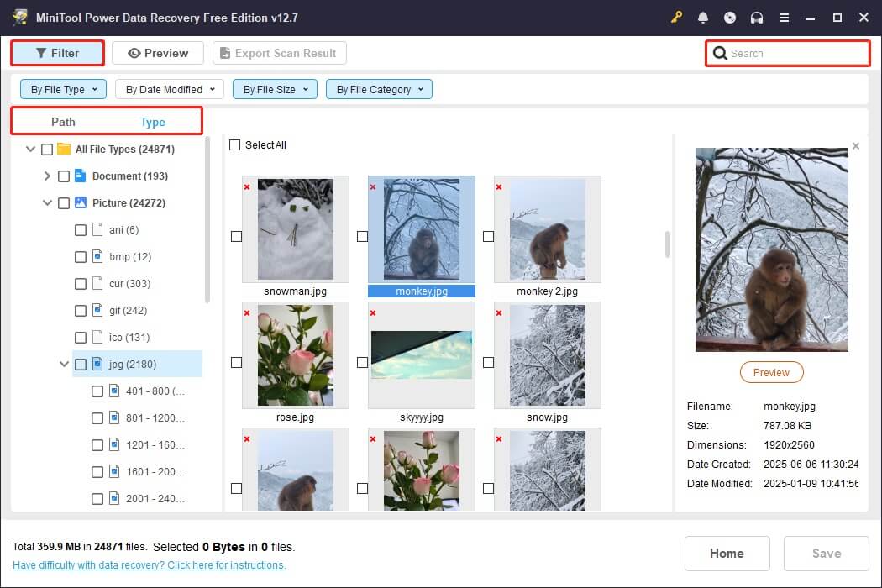Open notifications via the bell icon
The width and height of the screenshot is (882, 588).
[x=703, y=17]
